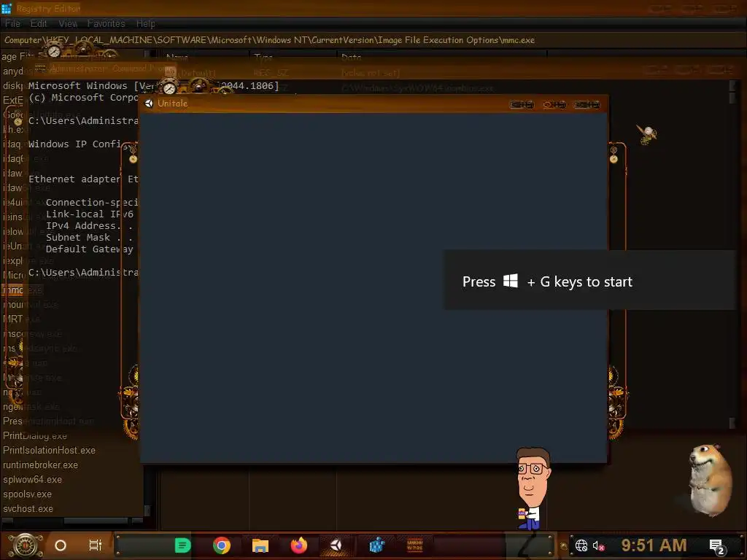Minimize the Unitale window

[x=522, y=105]
